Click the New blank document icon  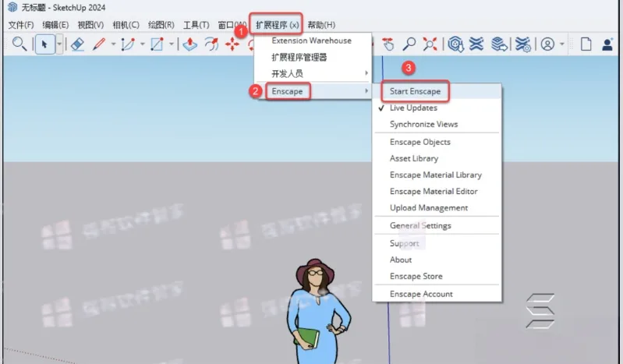[586, 44]
